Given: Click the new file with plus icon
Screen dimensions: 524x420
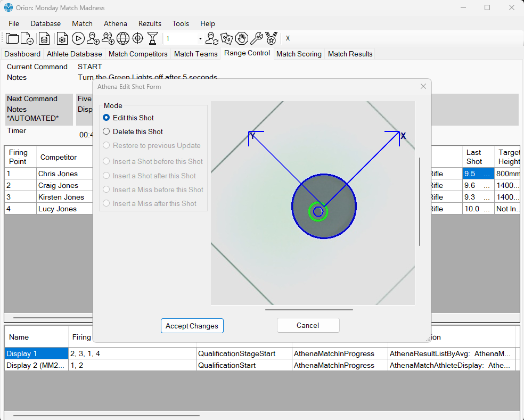Looking at the screenshot, I should [27, 38].
